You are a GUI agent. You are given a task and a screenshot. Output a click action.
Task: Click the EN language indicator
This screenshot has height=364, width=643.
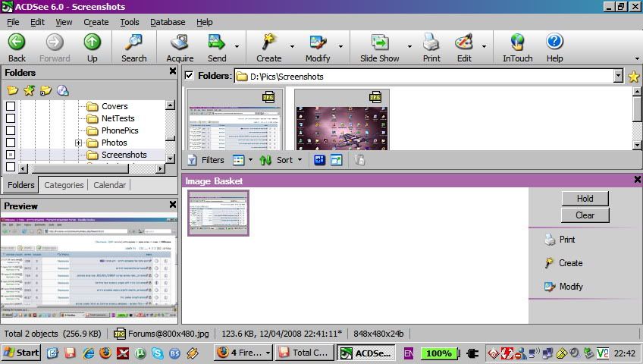coord(409,353)
